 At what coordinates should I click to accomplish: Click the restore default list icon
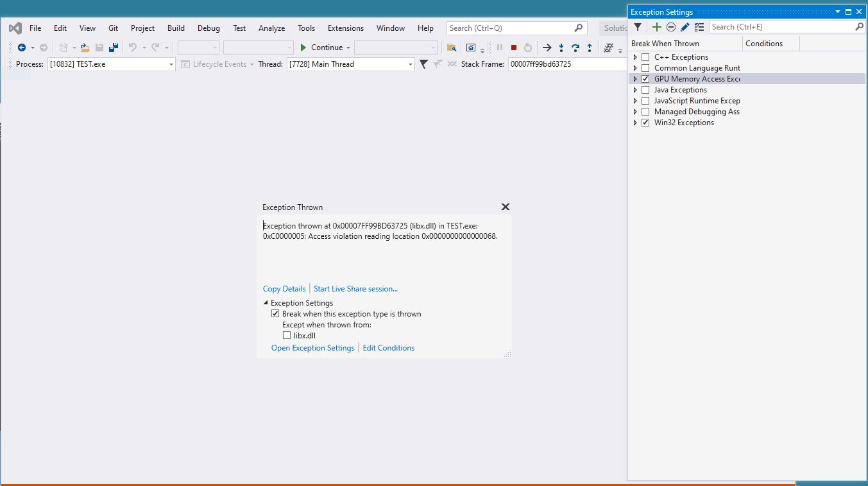(x=699, y=27)
